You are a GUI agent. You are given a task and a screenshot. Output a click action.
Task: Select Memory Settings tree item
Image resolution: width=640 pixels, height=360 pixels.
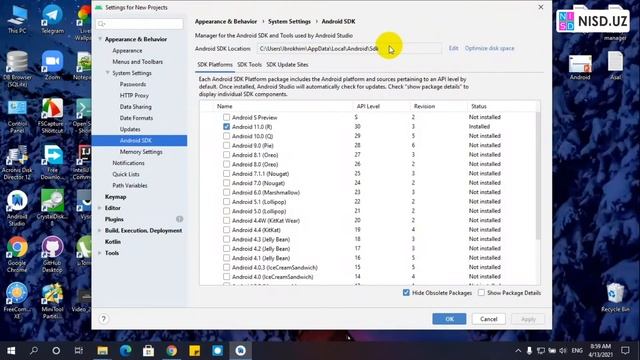[x=141, y=152]
